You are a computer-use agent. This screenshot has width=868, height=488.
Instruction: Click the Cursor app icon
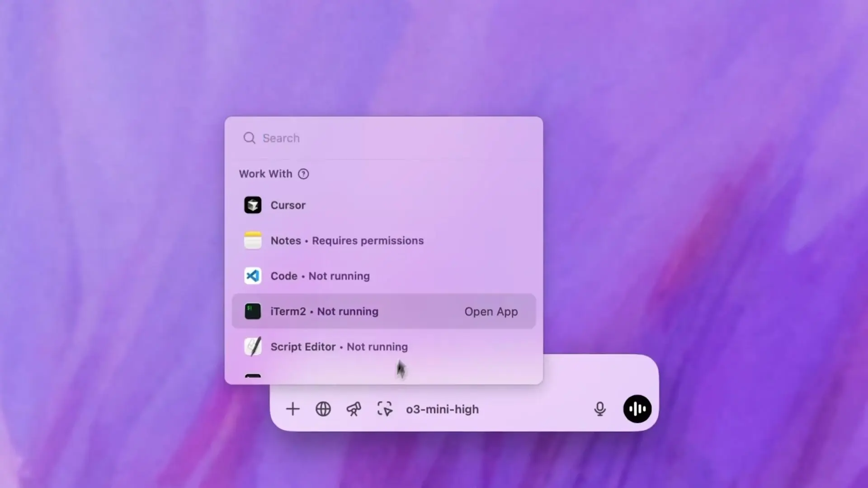[253, 205]
